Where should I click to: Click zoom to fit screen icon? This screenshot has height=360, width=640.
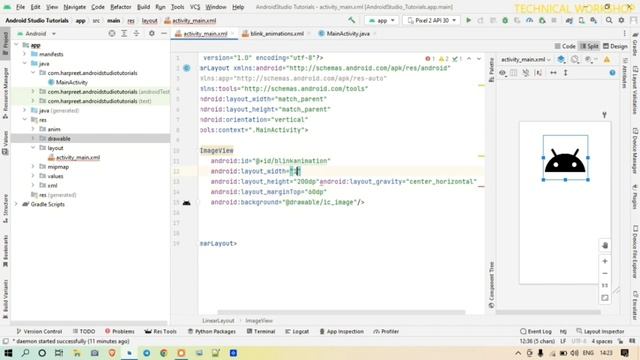tap(605, 298)
